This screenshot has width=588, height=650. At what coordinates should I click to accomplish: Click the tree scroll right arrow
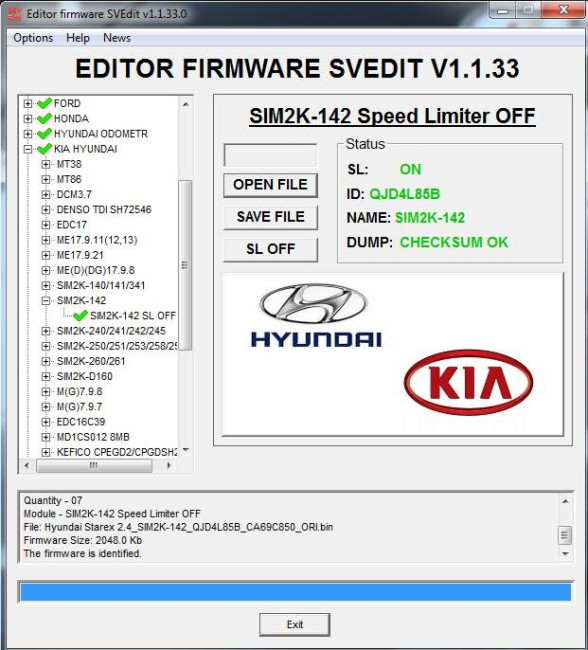pos(168,466)
